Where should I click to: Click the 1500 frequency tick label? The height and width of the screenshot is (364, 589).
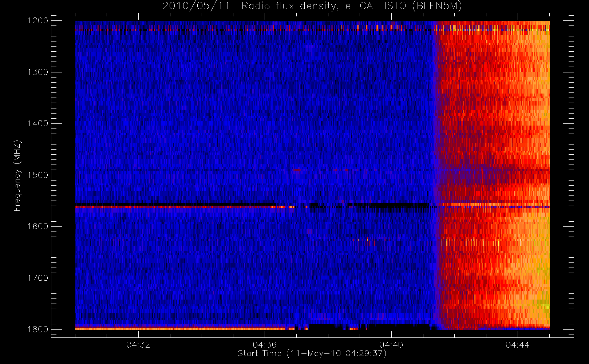click(38, 175)
